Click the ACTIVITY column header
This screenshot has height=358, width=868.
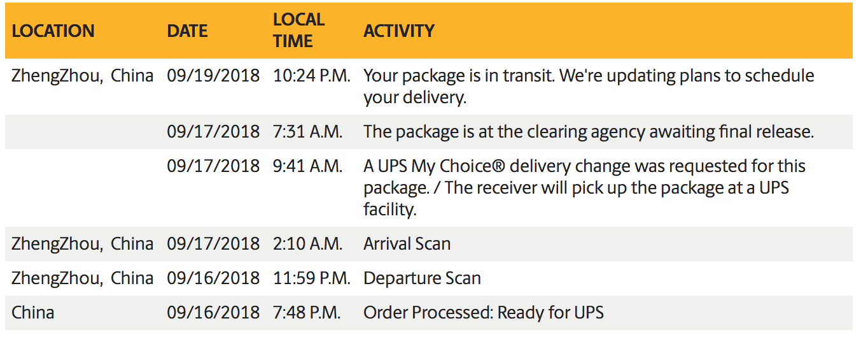399,31
